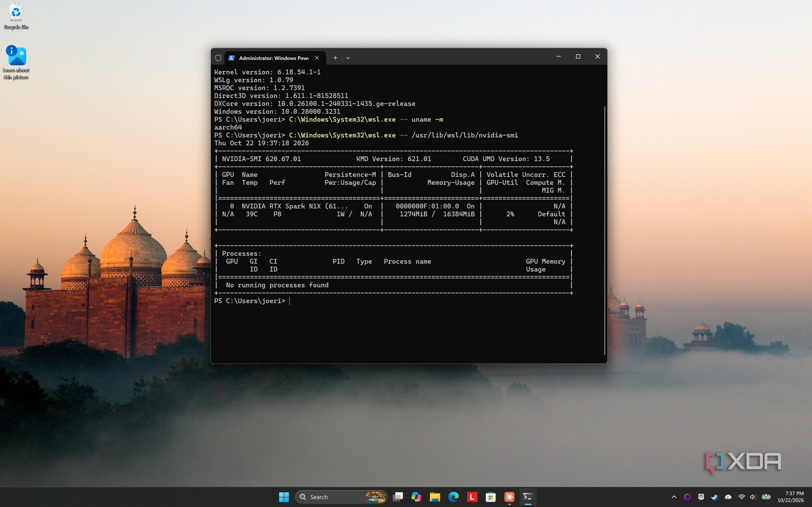The width and height of the screenshot is (812, 507).
Task: Open File Explorer from the taskbar
Action: (435, 497)
